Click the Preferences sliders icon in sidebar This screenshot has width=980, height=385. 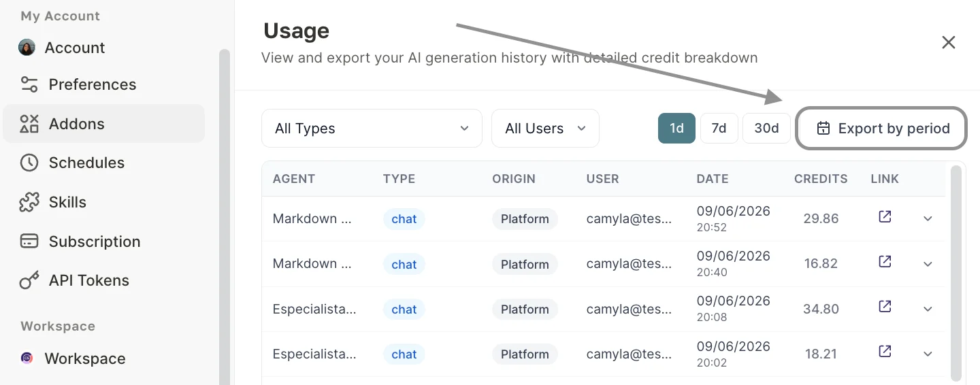[x=29, y=84]
